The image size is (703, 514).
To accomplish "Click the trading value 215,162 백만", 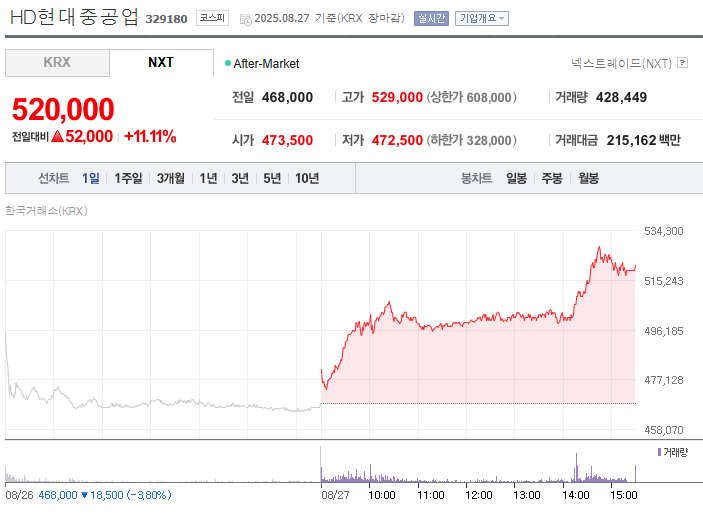I will click(x=644, y=140).
